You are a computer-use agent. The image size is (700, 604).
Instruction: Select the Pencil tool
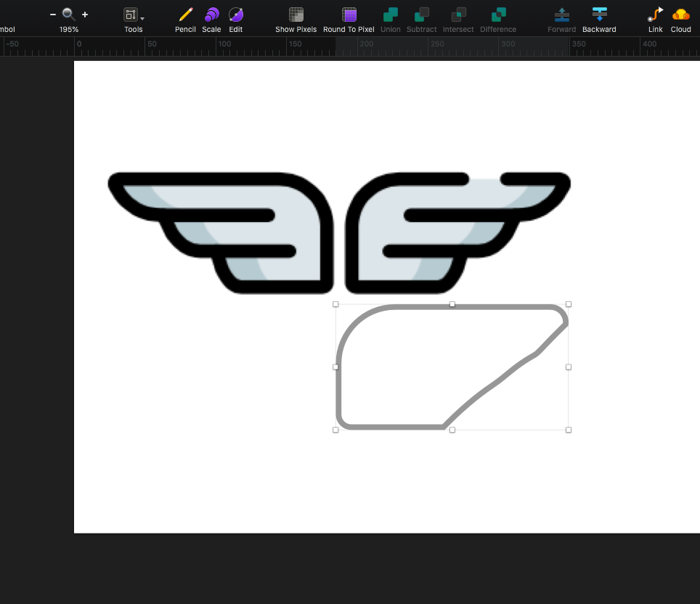(x=185, y=15)
